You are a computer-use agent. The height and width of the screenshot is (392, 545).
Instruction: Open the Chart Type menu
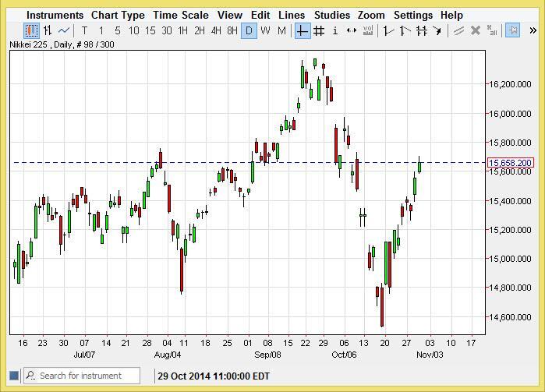point(118,15)
